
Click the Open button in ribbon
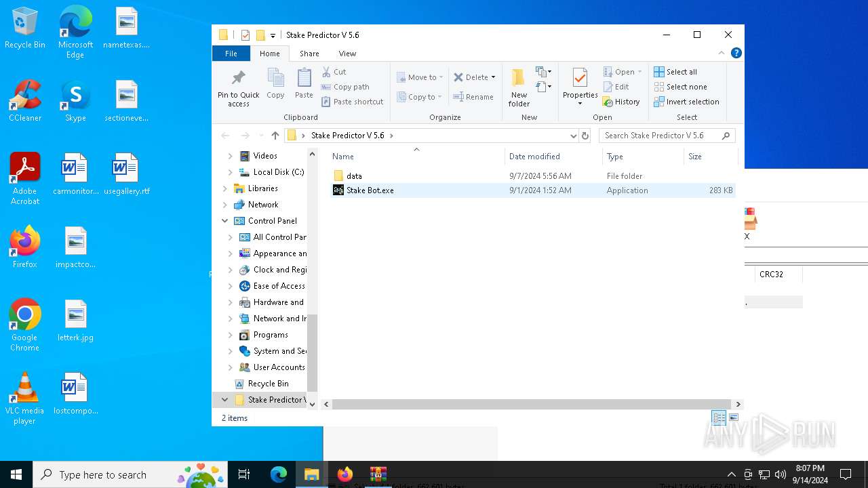click(x=623, y=72)
